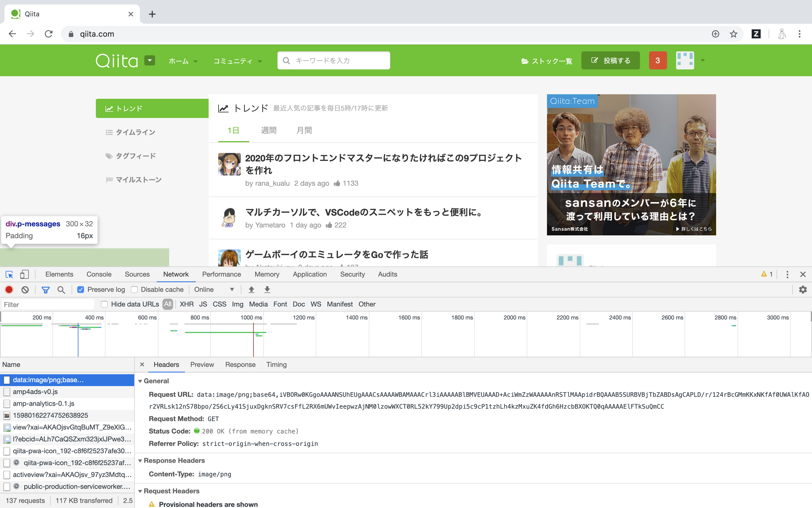
Task: Close the request details pane
Action: pyautogui.click(x=142, y=365)
